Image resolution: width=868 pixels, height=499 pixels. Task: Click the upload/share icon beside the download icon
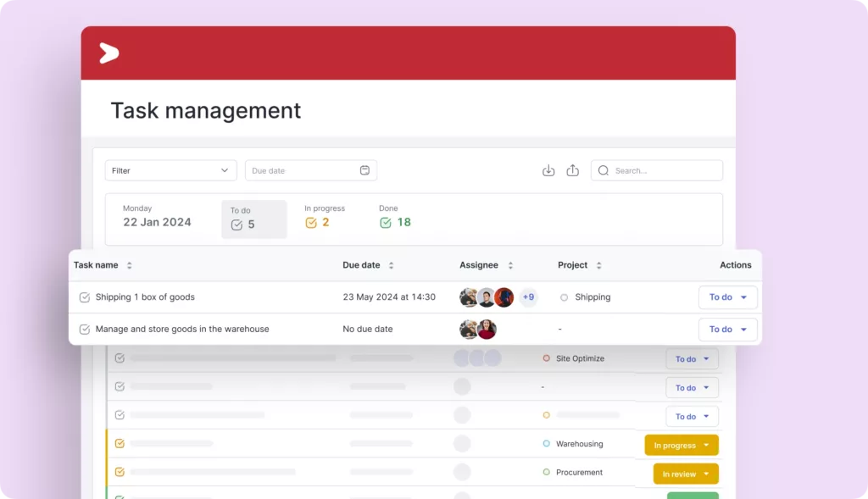(x=572, y=170)
